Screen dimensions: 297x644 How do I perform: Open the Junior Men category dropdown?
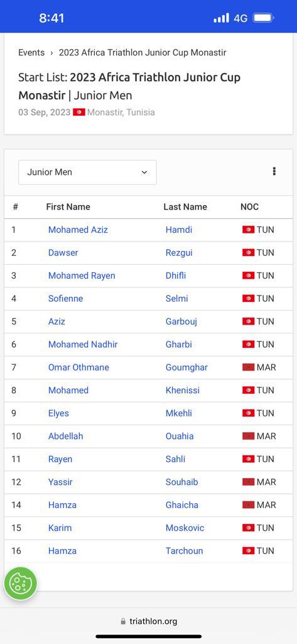pyautogui.click(x=87, y=172)
